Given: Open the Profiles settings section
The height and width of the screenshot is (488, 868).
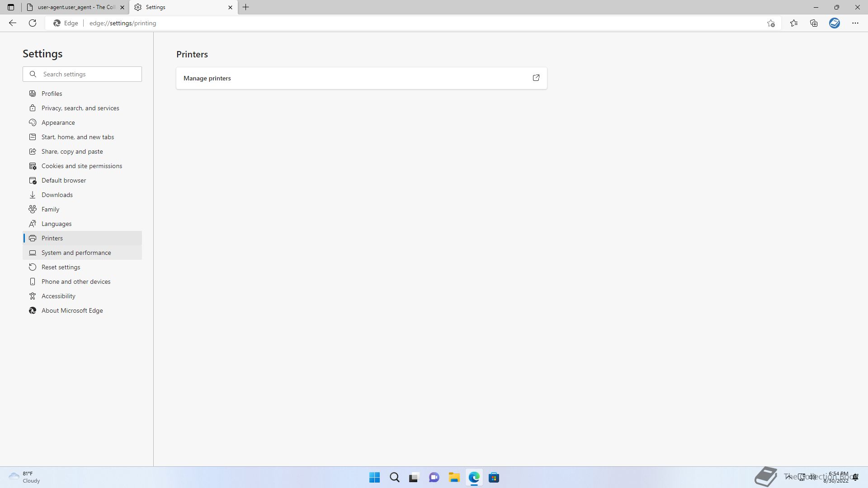Looking at the screenshot, I should 82,94.
